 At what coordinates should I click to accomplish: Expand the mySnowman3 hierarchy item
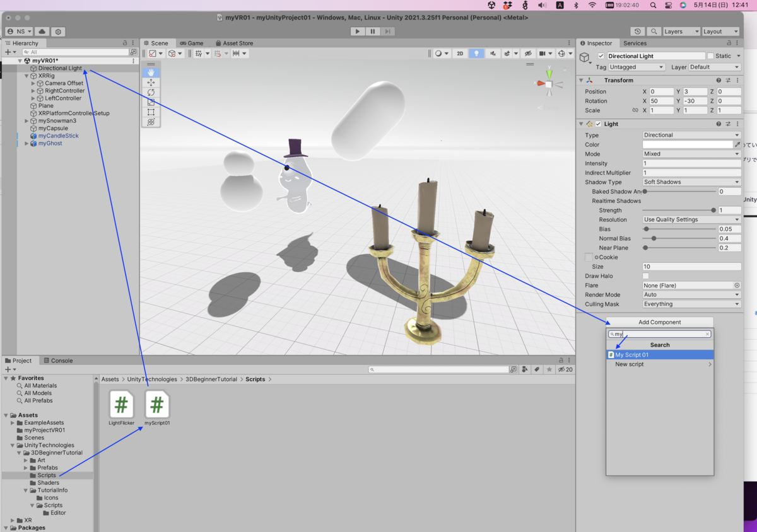tap(27, 121)
